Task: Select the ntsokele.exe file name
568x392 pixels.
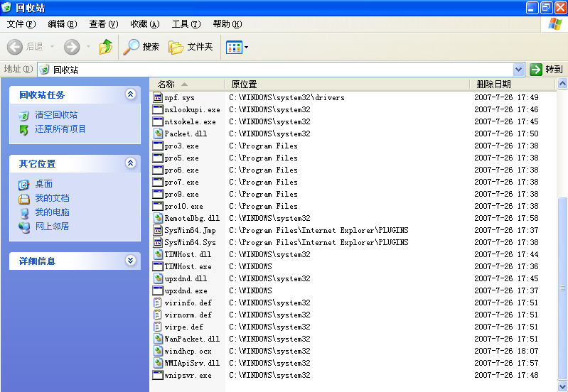Action: point(191,121)
